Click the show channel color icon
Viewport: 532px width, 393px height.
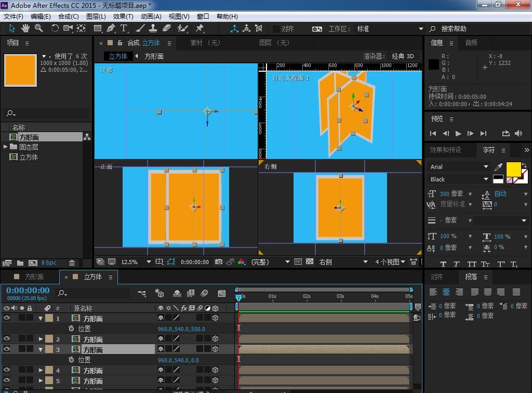pos(241,261)
